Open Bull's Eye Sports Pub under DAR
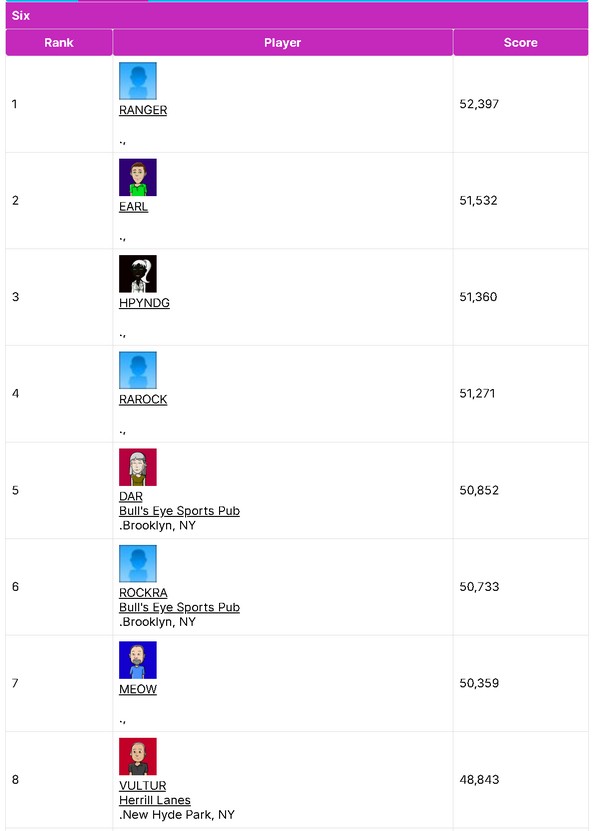Viewport: 595px width, 831px height. [x=180, y=511]
